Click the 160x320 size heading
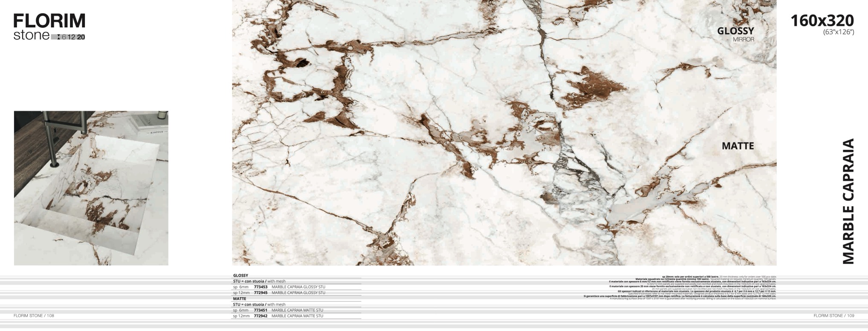The height and width of the screenshot is (331, 868). click(x=822, y=21)
